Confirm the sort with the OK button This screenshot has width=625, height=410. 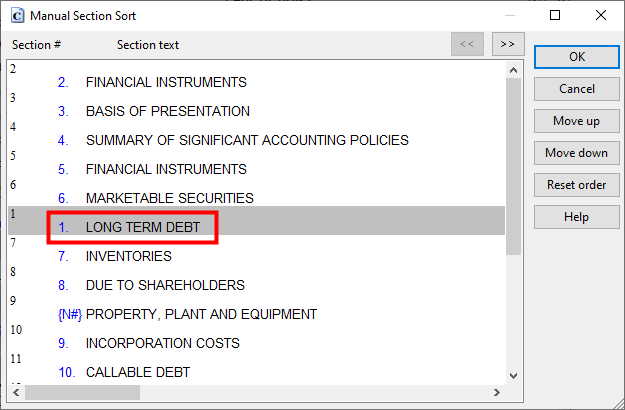pos(577,57)
